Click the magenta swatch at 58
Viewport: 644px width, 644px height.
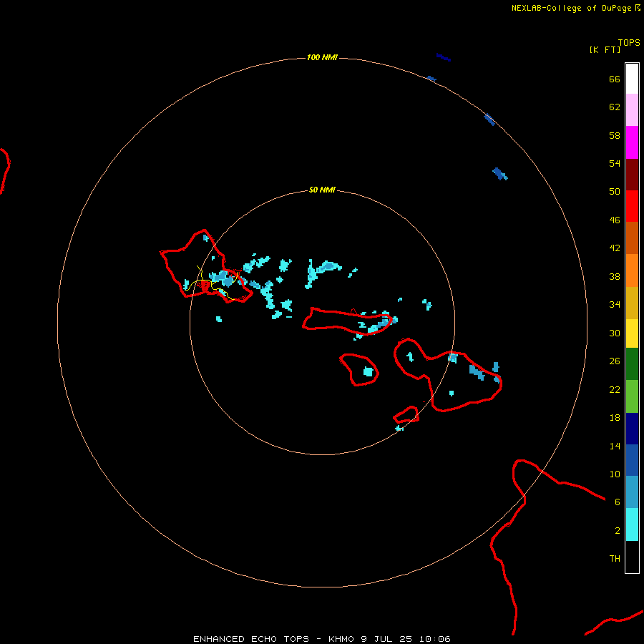pos(632,142)
